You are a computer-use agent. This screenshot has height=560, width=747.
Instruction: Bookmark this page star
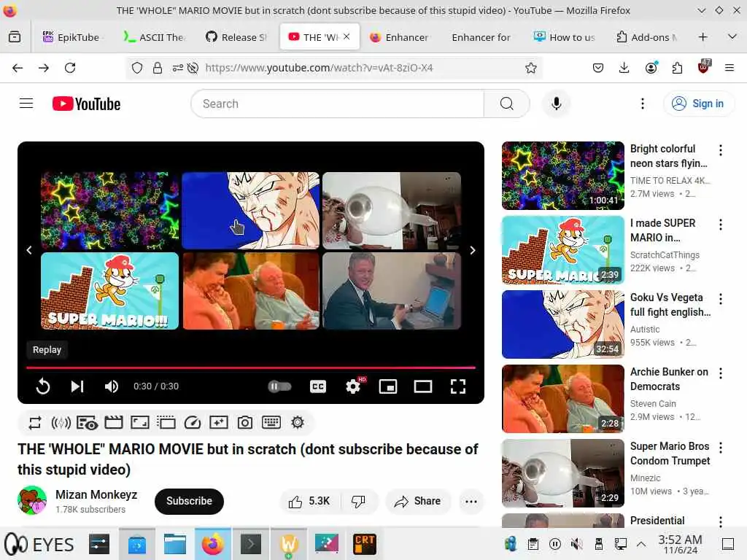(x=531, y=68)
